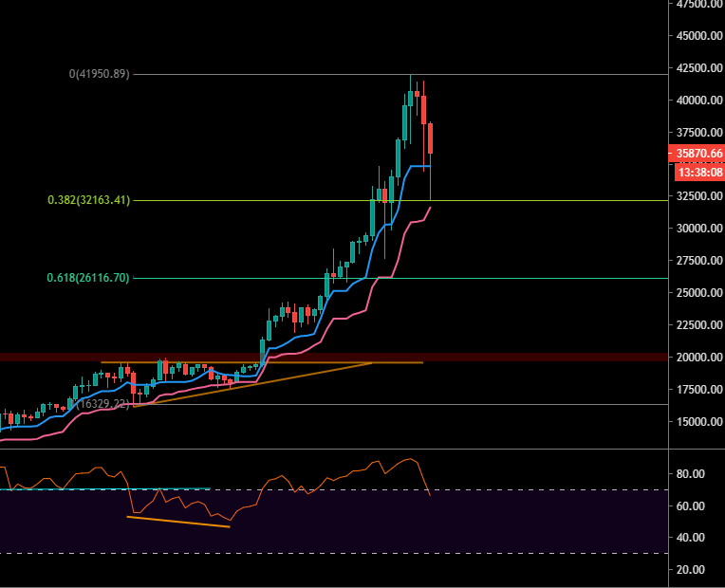Click the 17500.00 price axis label
The width and height of the screenshot is (725, 588).
[x=699, y=390]
